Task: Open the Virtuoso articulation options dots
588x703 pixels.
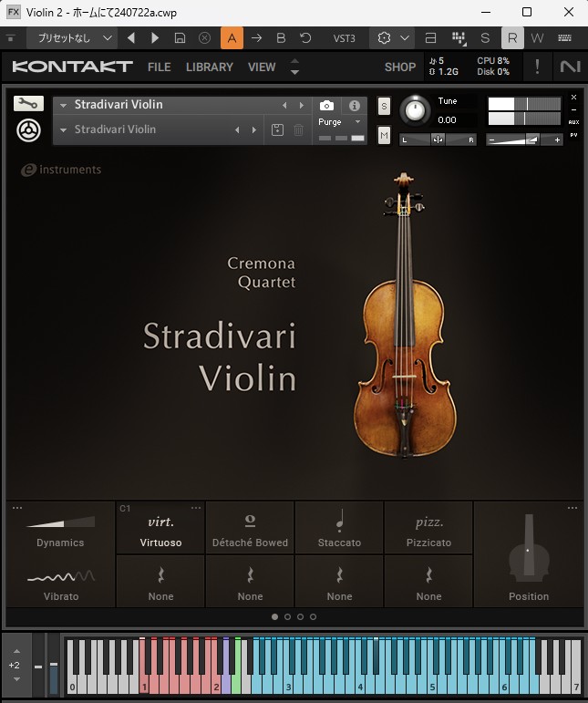Action: click(196, 508)
